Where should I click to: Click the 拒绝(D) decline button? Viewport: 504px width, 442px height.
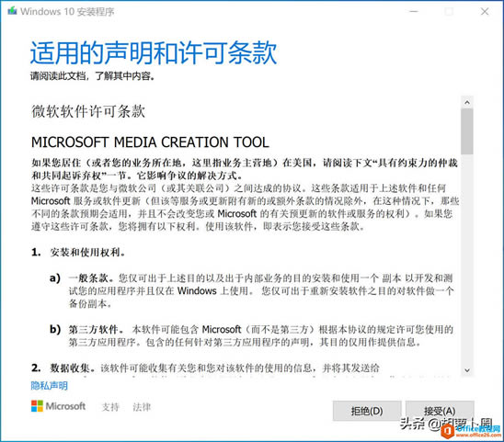pyautogui.click(x=367, y=411)
